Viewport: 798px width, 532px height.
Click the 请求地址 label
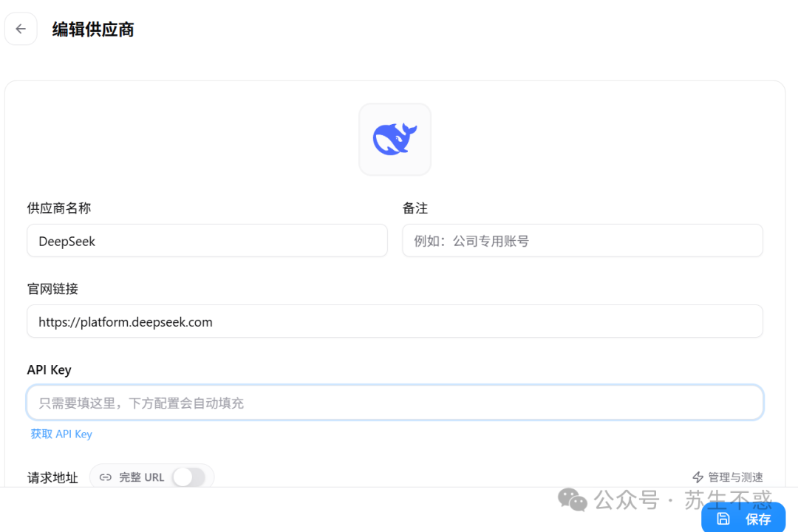[x=52, y=478]
